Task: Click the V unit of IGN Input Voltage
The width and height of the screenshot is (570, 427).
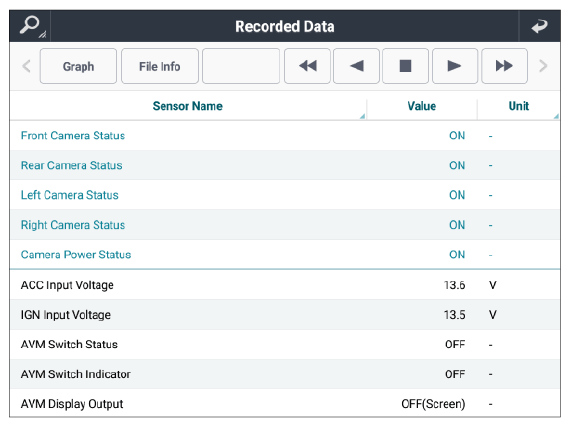Action: (x=493, y=315)
